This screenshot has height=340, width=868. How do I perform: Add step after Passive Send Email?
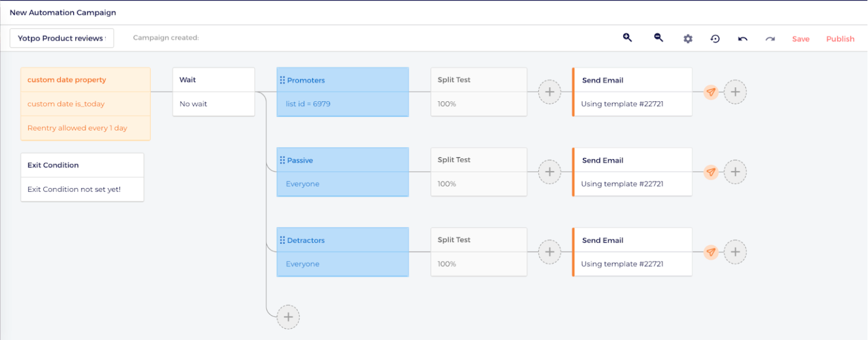735,172
